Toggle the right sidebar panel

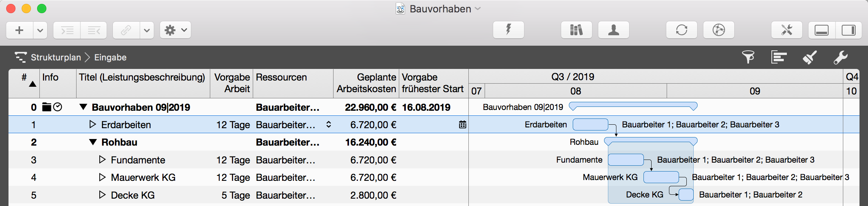coord(849,30)
